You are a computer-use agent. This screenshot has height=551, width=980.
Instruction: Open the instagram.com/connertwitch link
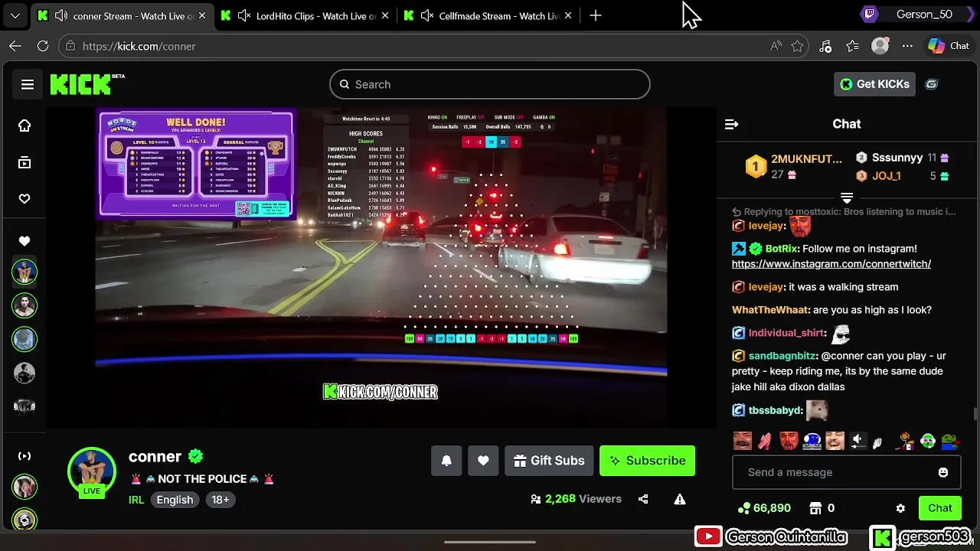coord(831,264)
